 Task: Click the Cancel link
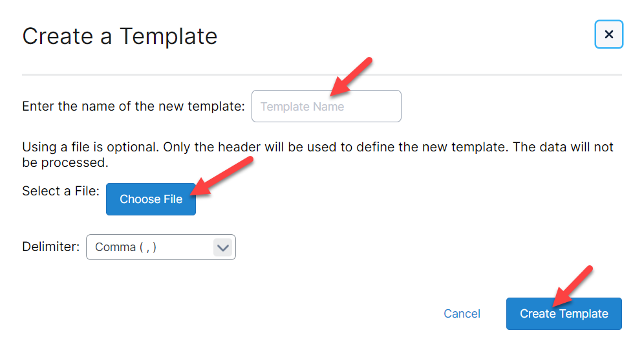pyautogui.click(x=462, y=314)
